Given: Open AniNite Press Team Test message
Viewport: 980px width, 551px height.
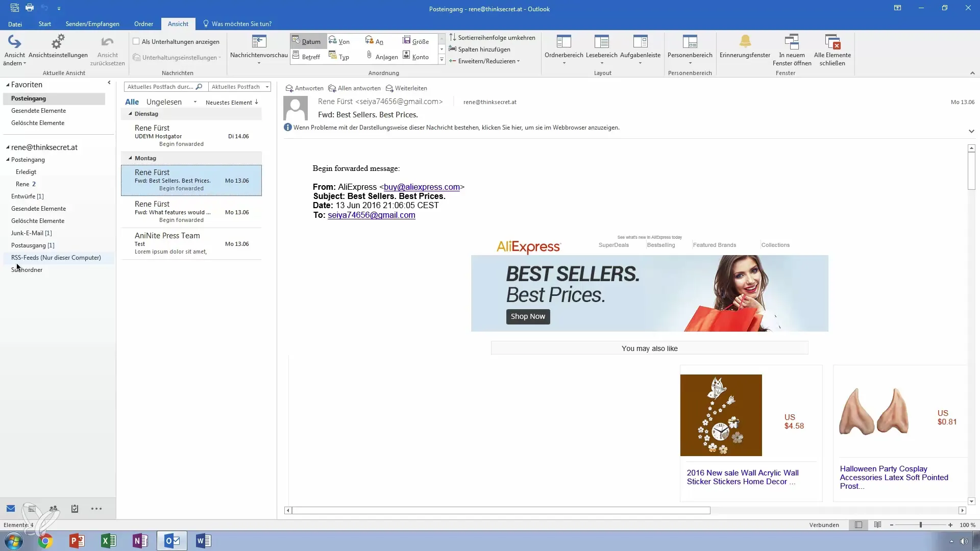Looking at the screenshot, I should point(191,244).
